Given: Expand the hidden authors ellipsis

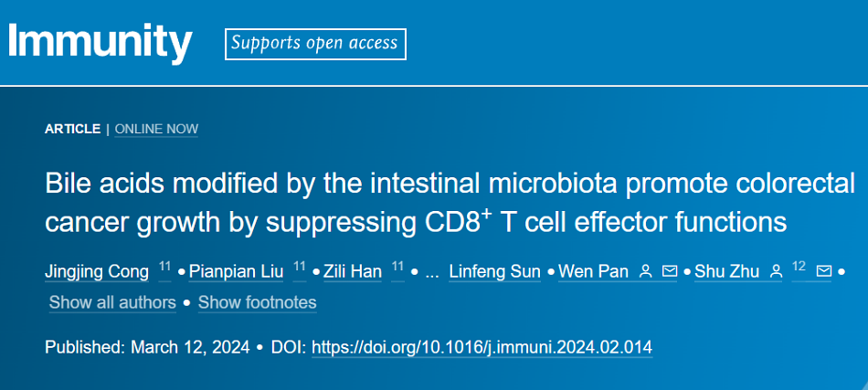Looking at the screenshot, I should tap(433, 272).
